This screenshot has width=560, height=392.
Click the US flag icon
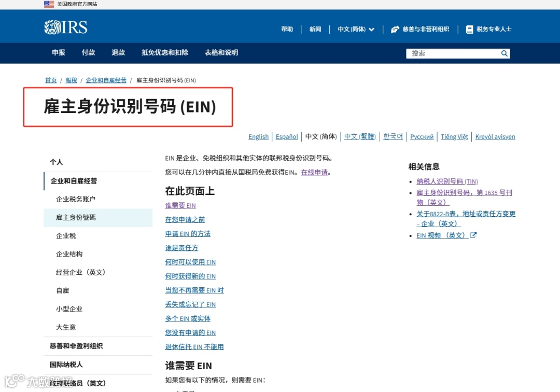click(49, 4)
